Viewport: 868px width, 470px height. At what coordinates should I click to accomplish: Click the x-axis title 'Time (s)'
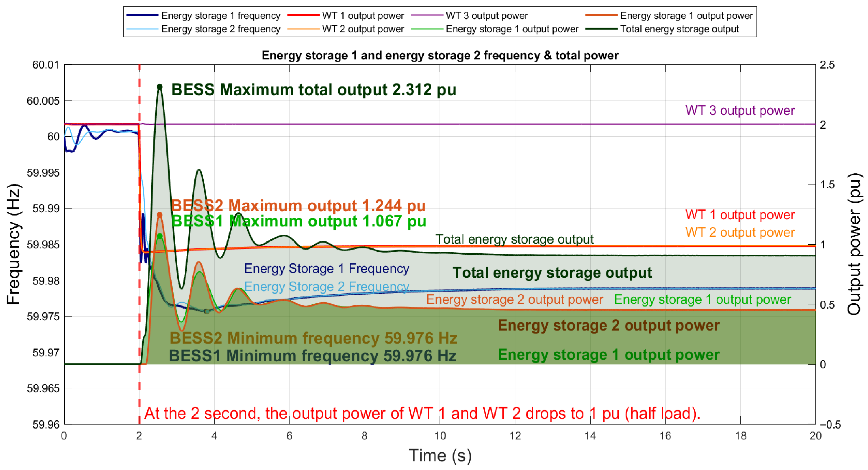pyautogui.click(x=440, y=456)
